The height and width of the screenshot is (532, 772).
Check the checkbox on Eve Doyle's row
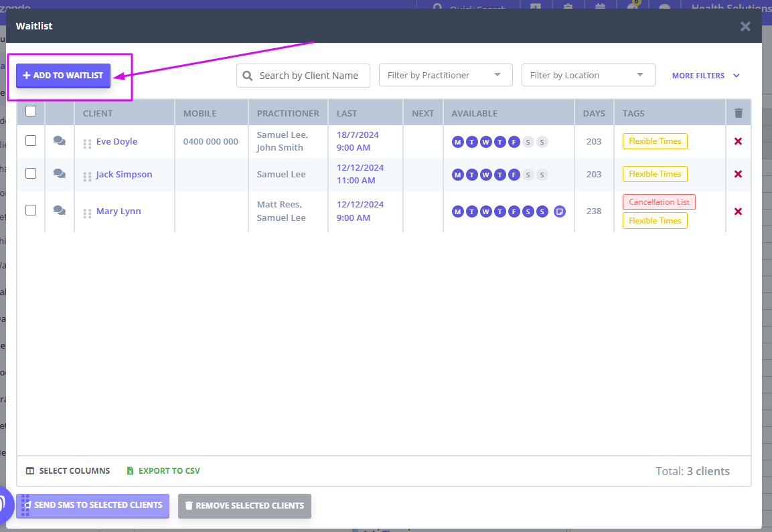tap(31, 141)
